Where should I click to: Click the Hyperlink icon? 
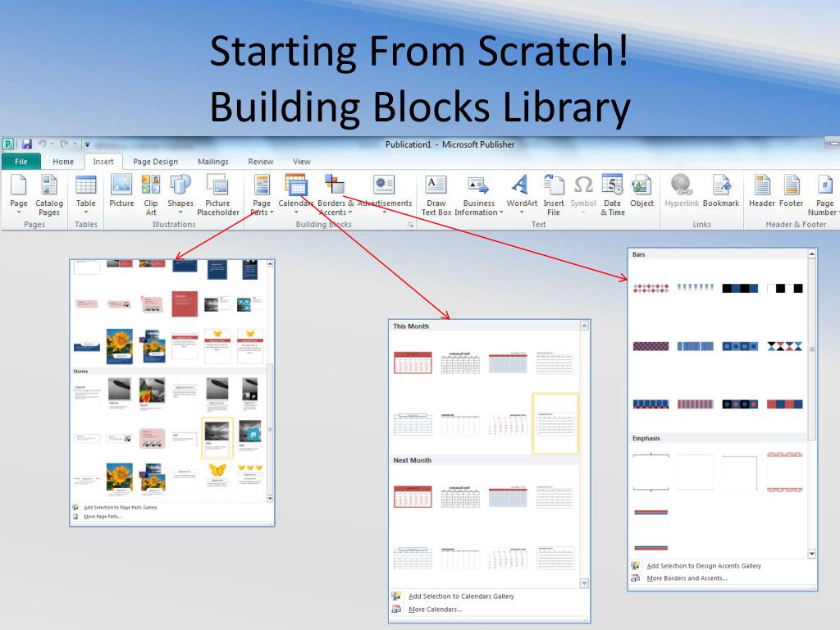682,191
